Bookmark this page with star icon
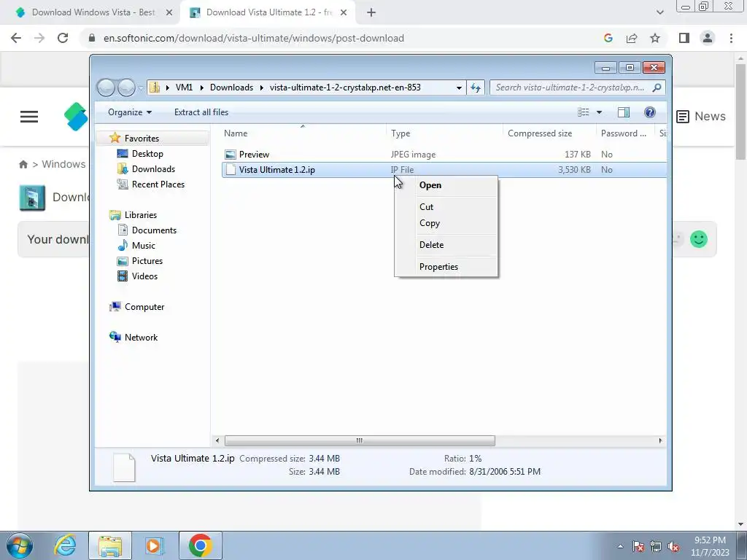Viewport: 747px width, 560px height. 656,38
